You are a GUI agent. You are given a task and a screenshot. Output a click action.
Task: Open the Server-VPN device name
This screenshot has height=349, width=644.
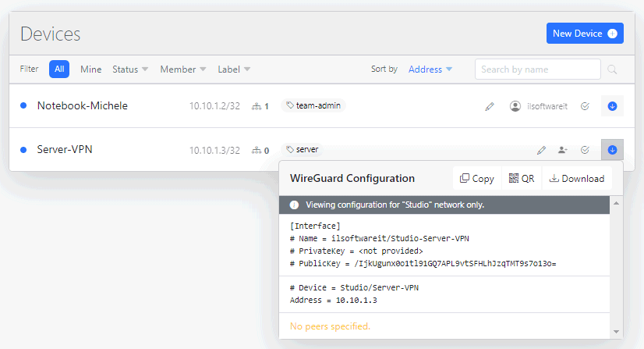point(65,149)
